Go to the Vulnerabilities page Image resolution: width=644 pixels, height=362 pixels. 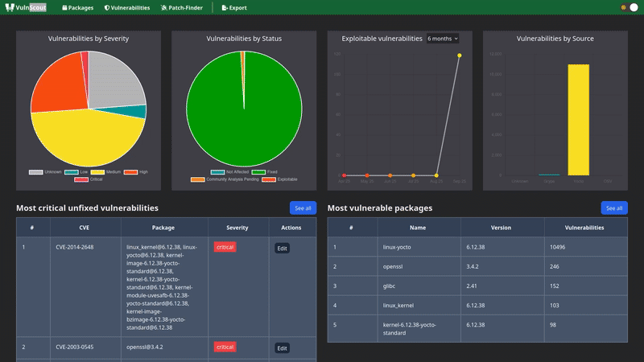[127, 7]
